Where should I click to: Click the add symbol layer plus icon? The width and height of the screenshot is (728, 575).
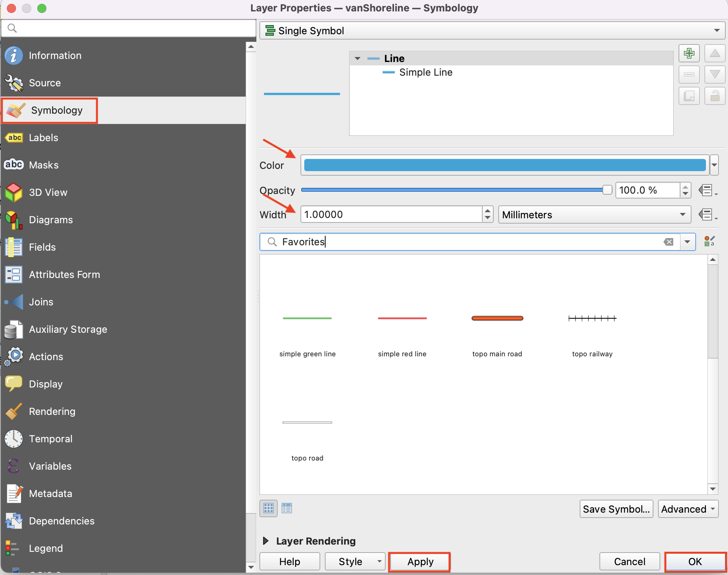pos(689,53)
